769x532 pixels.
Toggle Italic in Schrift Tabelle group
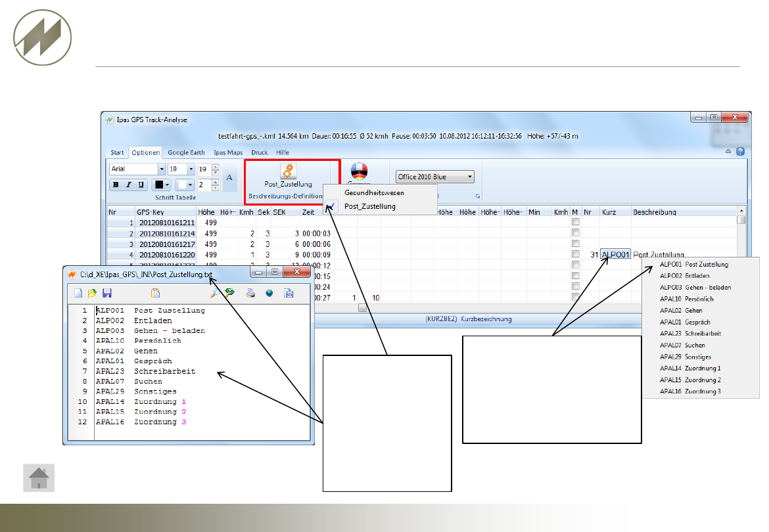[128, 185]
